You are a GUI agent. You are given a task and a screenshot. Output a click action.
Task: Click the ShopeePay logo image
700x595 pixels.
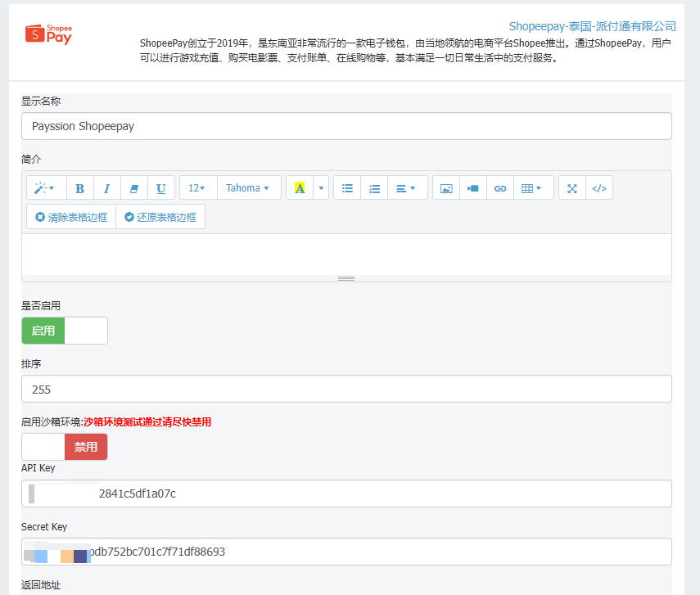coord(48,34)
